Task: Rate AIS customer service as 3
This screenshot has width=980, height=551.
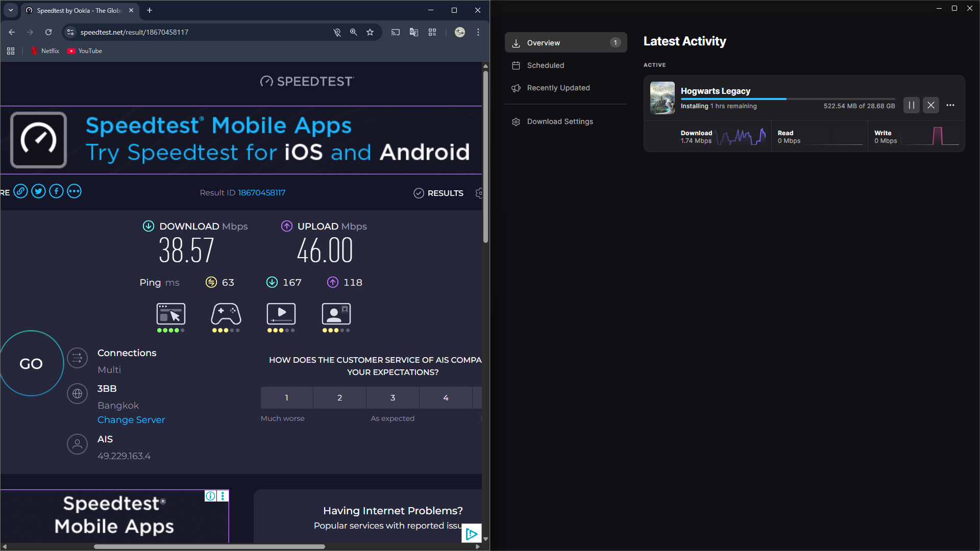Action: point(393,397)
